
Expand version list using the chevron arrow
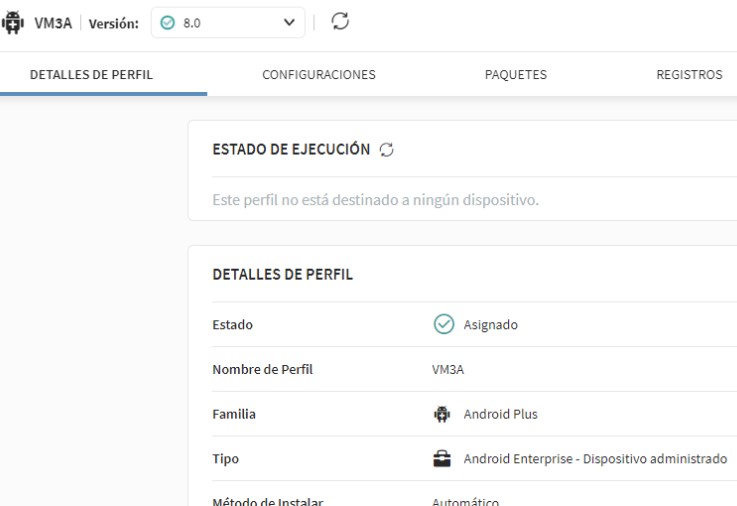tap(289, 23)
